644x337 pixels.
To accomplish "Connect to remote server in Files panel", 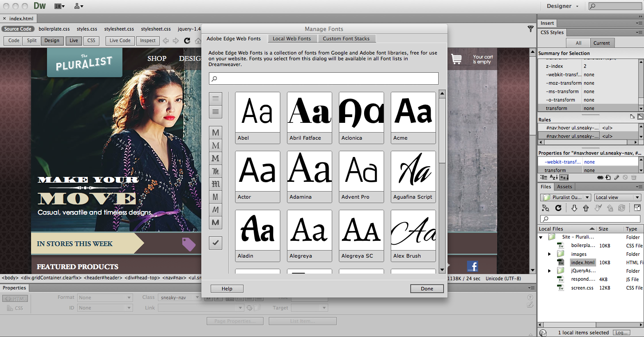I will [x=545, y=208].
